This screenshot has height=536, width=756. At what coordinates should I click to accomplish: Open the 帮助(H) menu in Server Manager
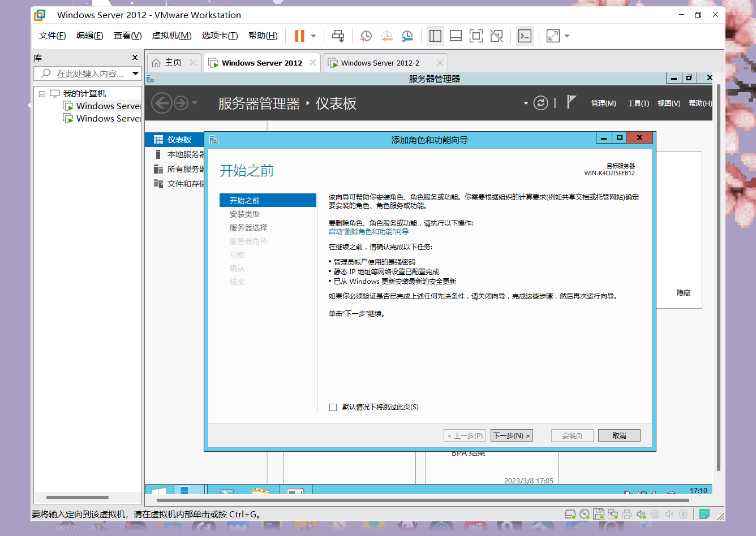pyautogui.click(x=701, y=103)
